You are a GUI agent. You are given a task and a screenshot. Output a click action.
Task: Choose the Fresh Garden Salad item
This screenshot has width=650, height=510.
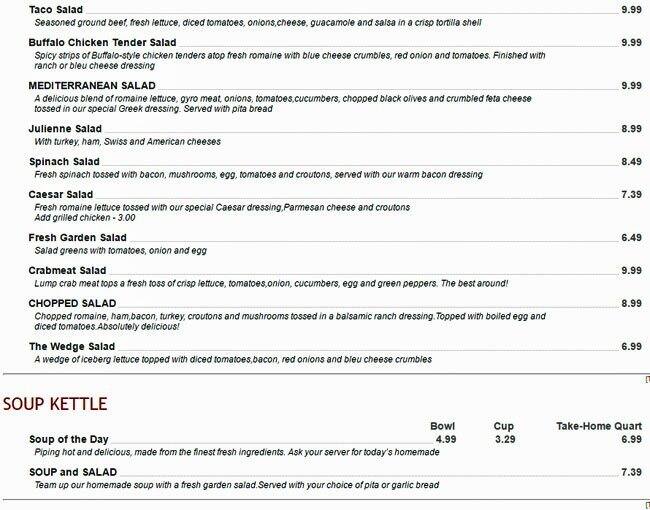coord(77,237)
